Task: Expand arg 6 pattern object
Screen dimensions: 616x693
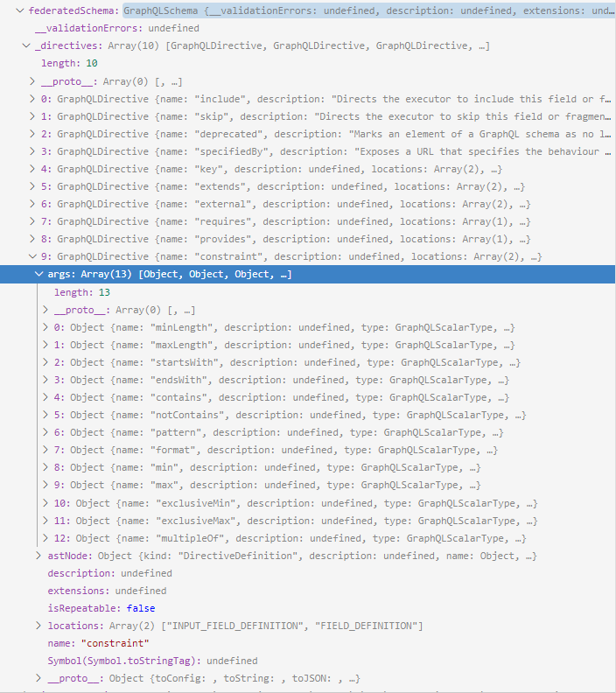Action: (45, 432)
